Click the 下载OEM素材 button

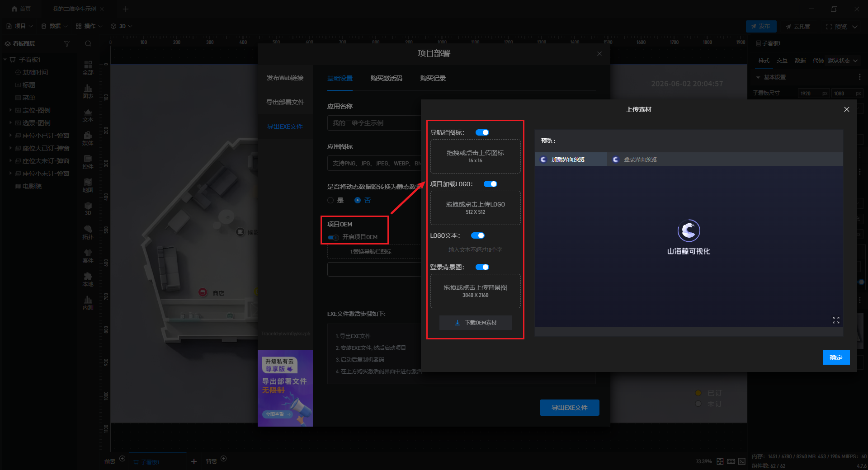pyautogui.click(x=475, y=323)
